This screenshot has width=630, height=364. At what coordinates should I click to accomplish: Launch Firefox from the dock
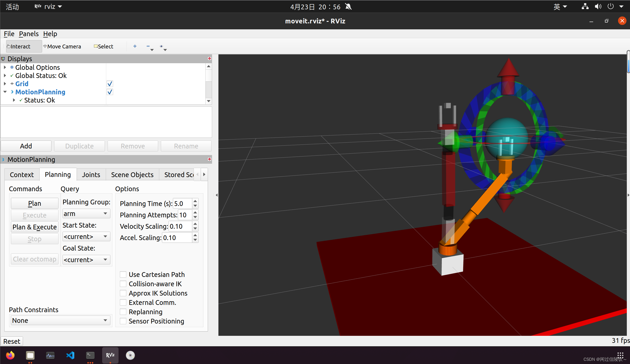tap(10, 355)
